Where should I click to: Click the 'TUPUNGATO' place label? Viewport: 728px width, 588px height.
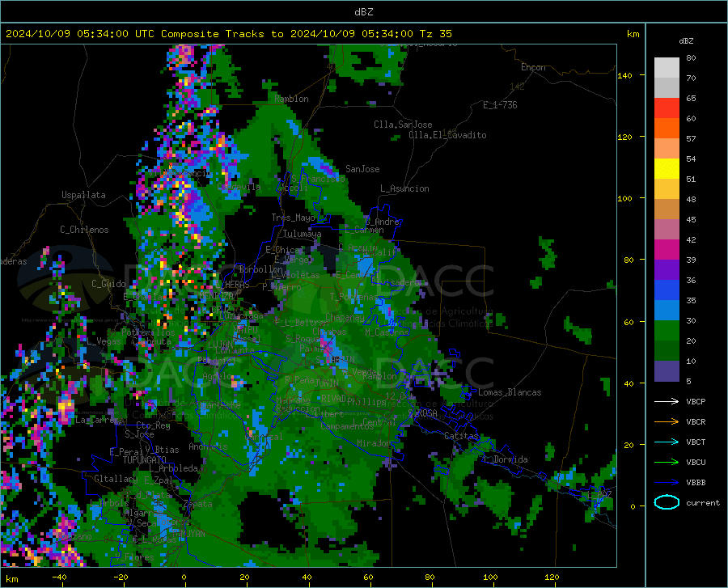pos(145,460)
